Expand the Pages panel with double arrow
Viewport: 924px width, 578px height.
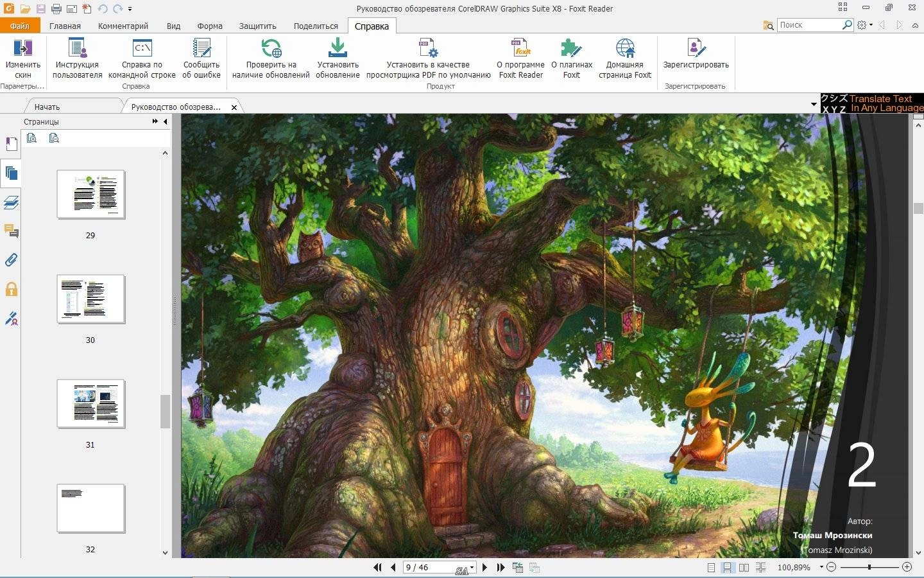point(155,121)
